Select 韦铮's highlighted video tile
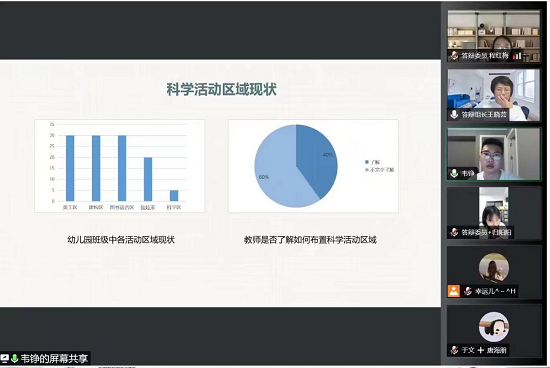This screenshot has height=368, width=550. 494,154
